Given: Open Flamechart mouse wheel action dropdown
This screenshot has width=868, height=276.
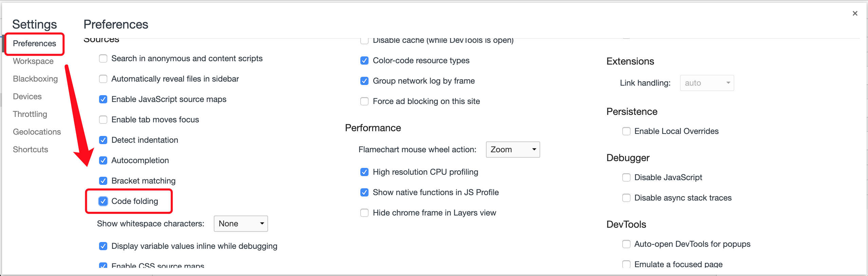Looking at the screenshot, I should point(513,150).
